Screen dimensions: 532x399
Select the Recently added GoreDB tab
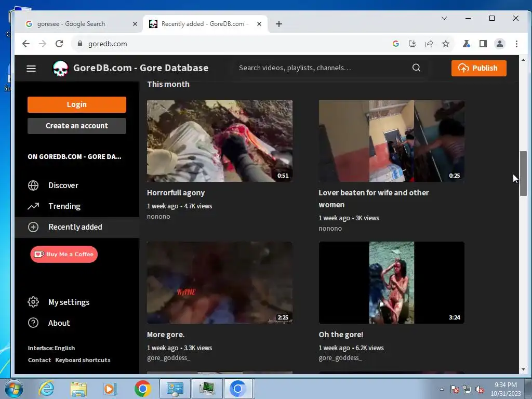point(205,24)
